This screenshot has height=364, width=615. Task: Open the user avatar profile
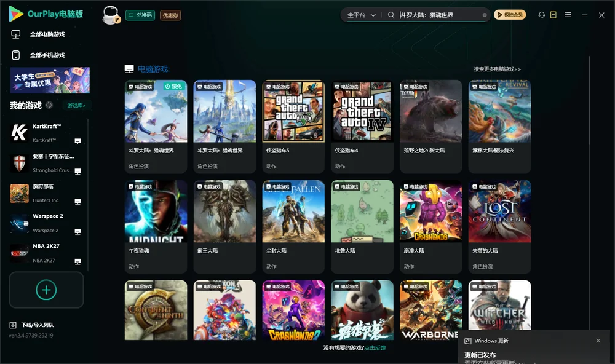[x=111, y=15]
